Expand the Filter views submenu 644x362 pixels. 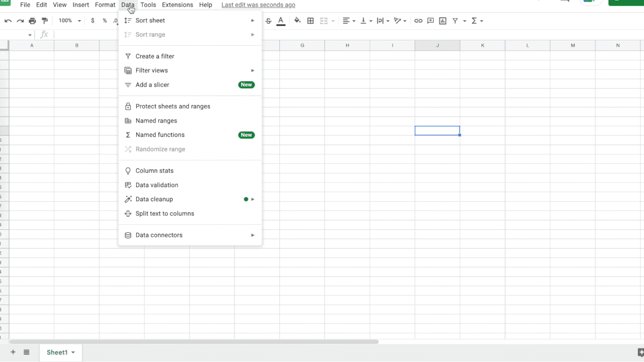click(190, 70)
